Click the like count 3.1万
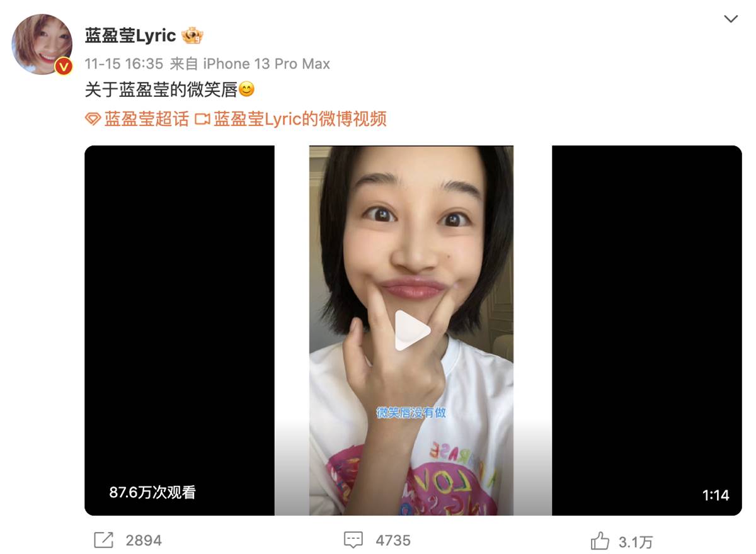The width and height of the screenshot is (756, 554). [636, 541]
